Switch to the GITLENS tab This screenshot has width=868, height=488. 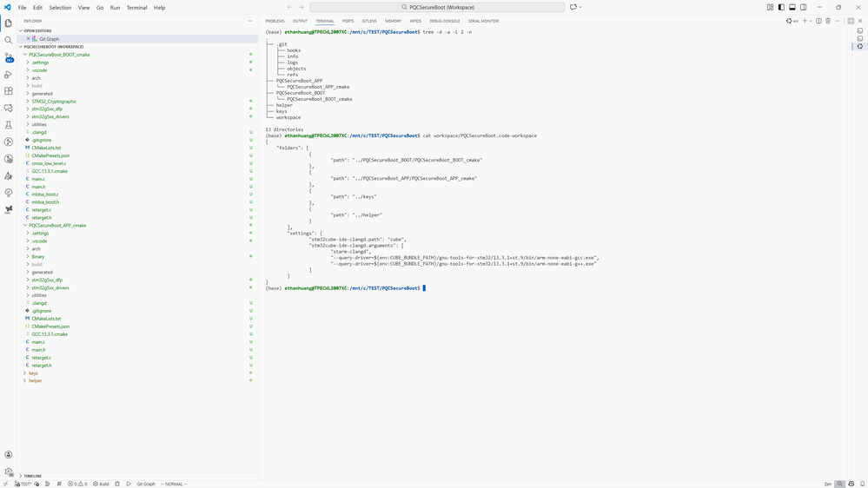pyautogui.click(x=369, y=21)
